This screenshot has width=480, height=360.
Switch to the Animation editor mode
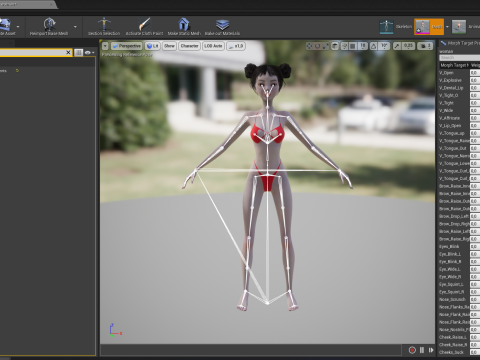coord(466,27)
